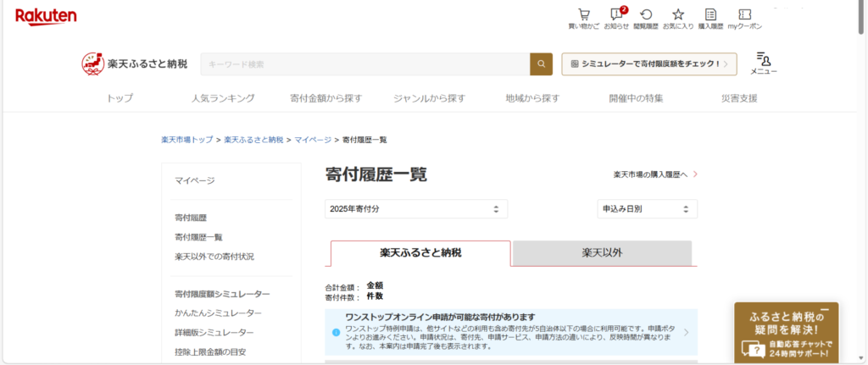Click the キーワード検索 search field
Viewport: 868px width, 365px height.
coord(364,64)
